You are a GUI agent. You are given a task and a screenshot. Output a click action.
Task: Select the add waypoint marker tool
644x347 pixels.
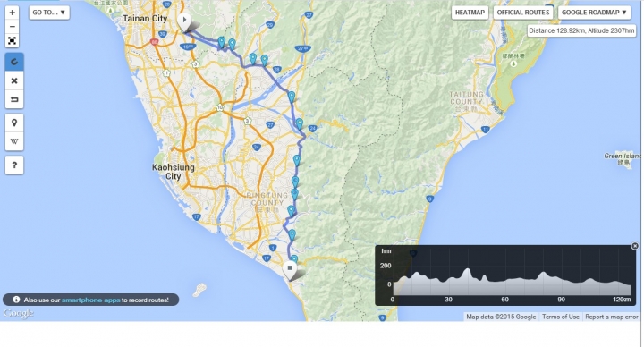pos(14,123)
